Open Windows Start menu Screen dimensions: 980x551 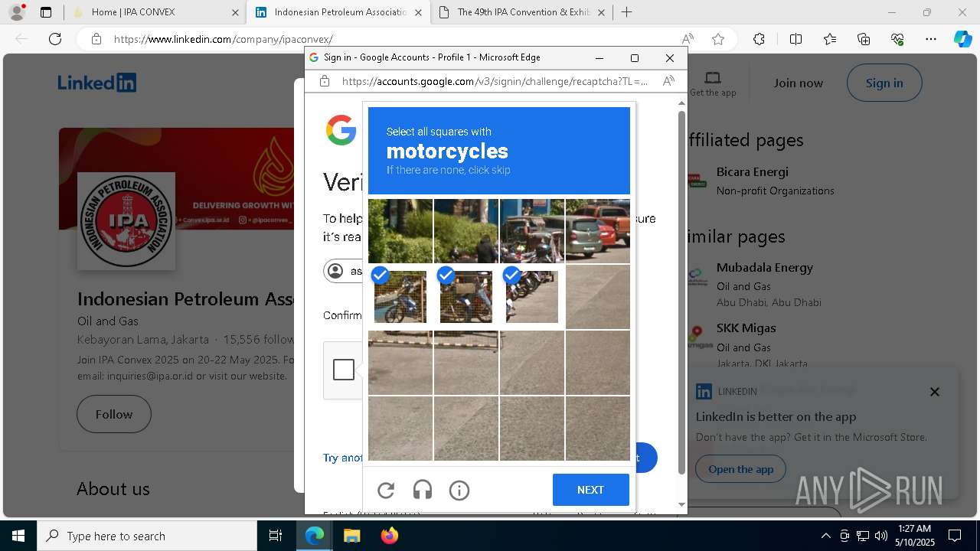click(18, 536)
